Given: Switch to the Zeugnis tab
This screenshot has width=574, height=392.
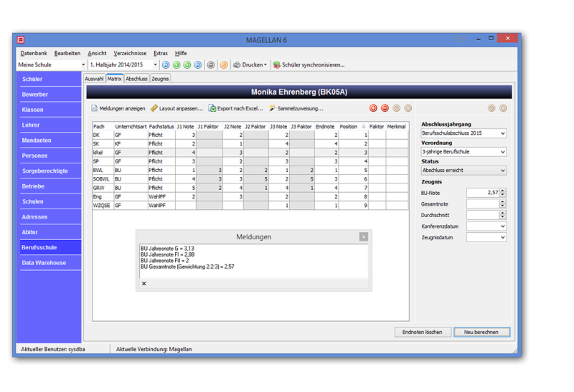Looking at the screenshot, I should [x=160, y=79].
